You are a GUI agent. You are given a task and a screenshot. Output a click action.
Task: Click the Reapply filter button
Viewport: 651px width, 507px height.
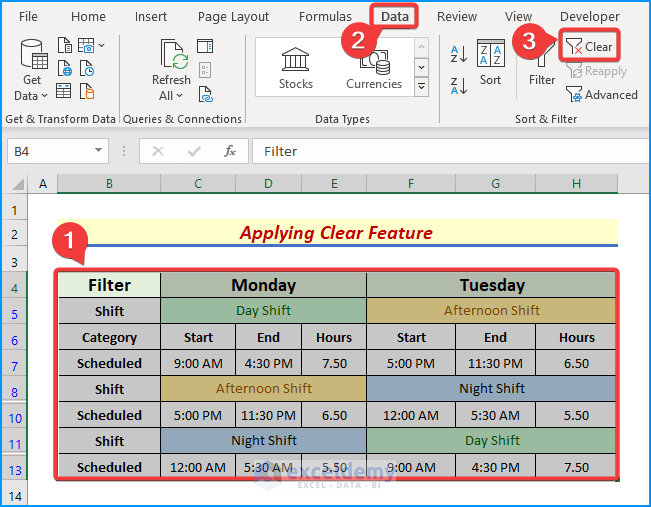(596, 71)
